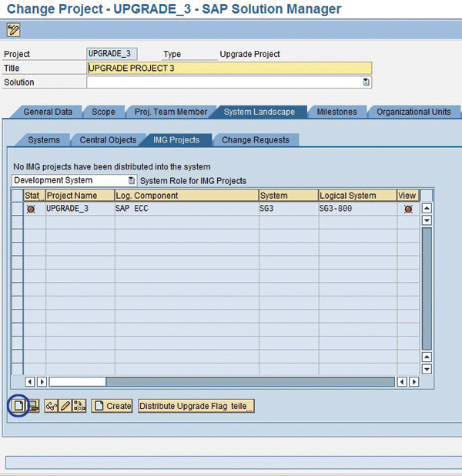Click the save/system icon beside the new document icon

pyautogui.click(x=33, y=405)
